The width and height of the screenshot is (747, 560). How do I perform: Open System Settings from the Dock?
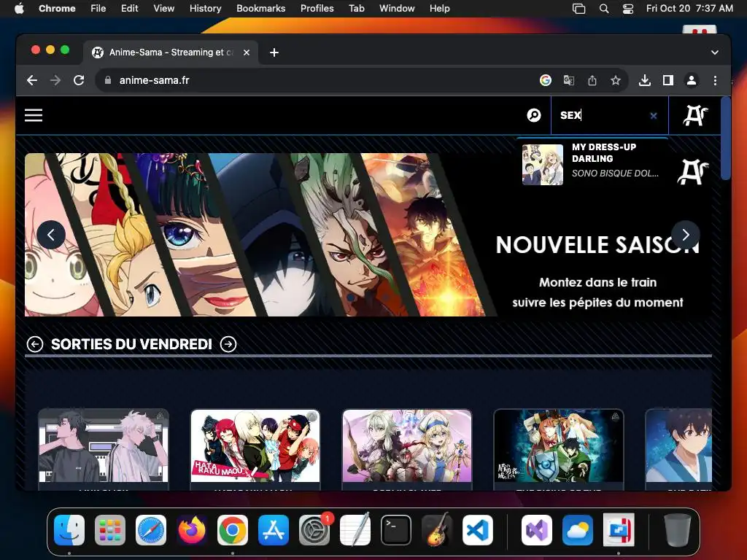(x=314, y=529)
